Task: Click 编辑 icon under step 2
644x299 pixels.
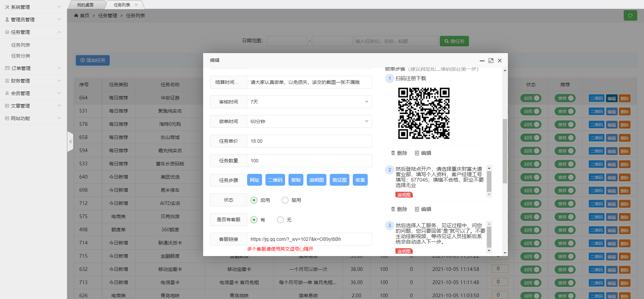Action: click(x=423, y=209)
